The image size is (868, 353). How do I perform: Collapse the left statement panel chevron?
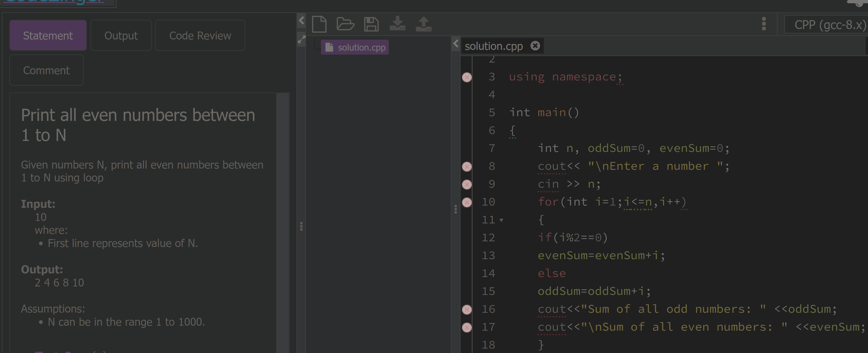point(301,21)
